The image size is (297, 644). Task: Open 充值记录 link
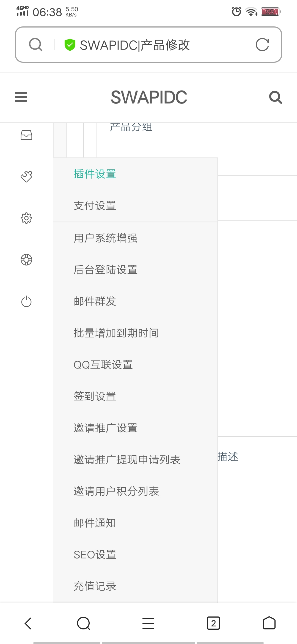coord(95,586)
